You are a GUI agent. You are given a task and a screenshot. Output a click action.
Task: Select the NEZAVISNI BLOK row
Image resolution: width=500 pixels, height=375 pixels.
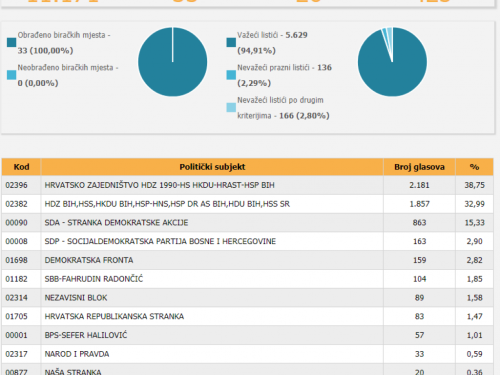tap(247, 298)
